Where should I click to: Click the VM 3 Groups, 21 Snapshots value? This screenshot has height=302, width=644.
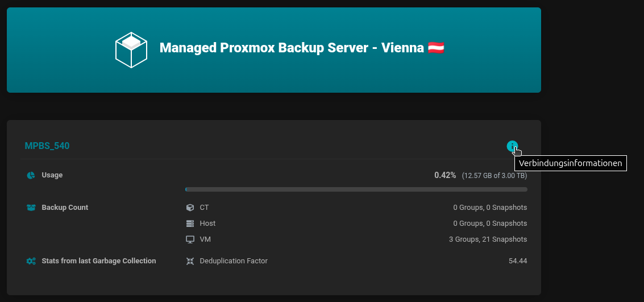click(488, 239)
